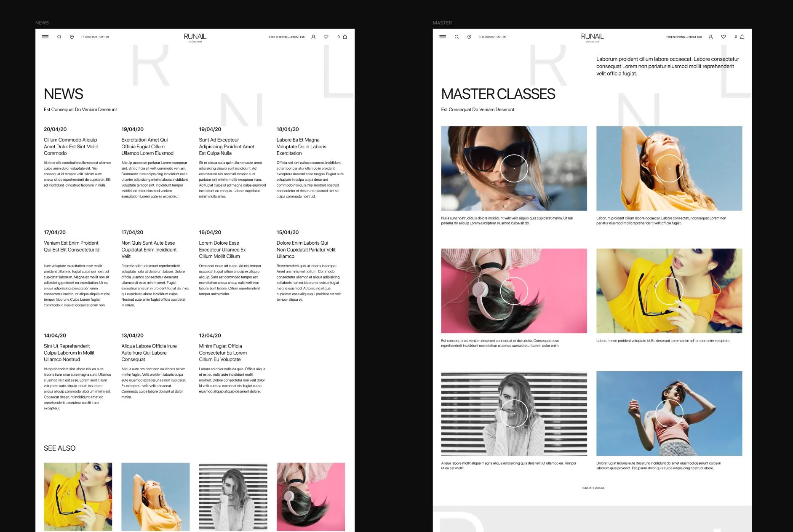Image resolution: width=793 pixels, height=532 pixels.
Task: Click caption starting Est consequat do veniam deserunt consequat
Action: (500, 343)
